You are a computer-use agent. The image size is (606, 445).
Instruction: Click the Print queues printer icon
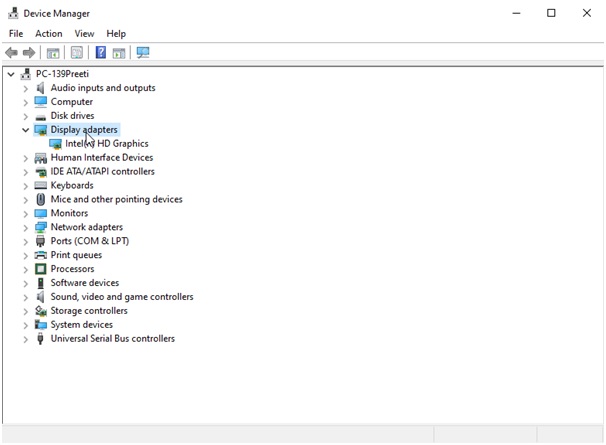(41, 255)
